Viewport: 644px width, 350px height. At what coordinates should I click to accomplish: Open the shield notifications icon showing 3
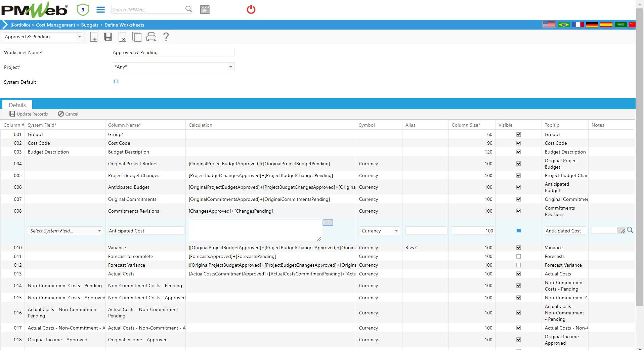tap(83, 10)
